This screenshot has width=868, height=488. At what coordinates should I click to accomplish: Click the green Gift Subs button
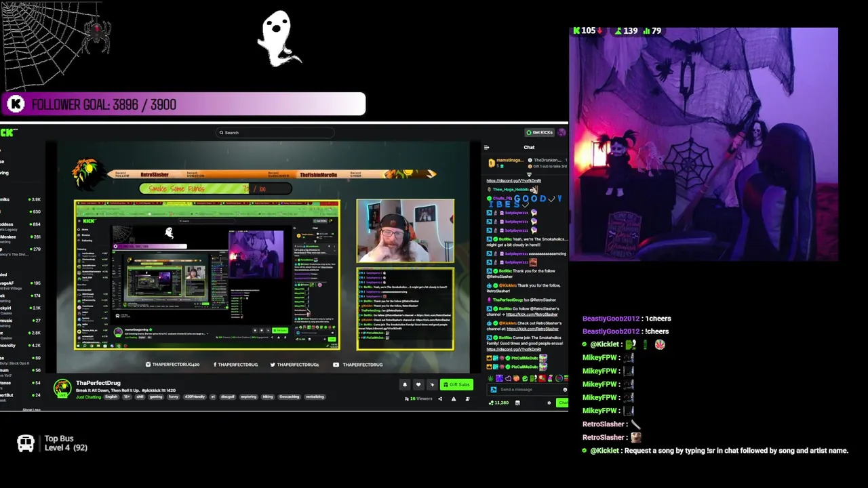pos(456,384)
